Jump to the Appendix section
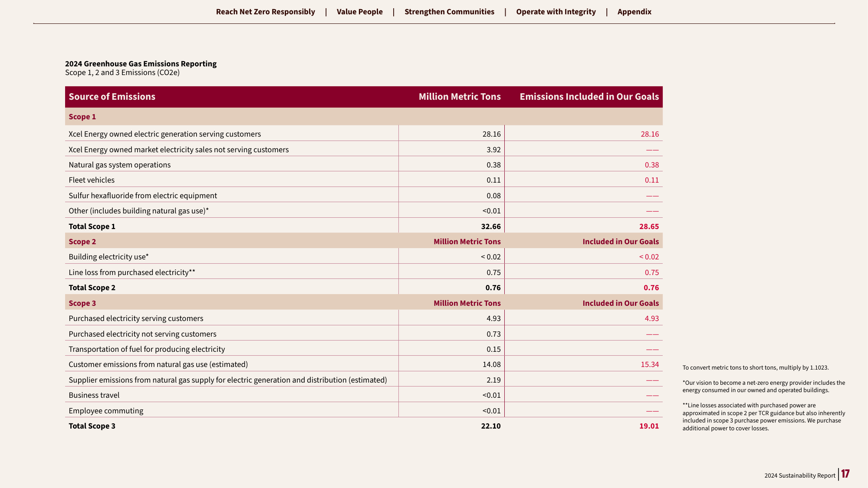868x488 pixels. pos(634,12)
